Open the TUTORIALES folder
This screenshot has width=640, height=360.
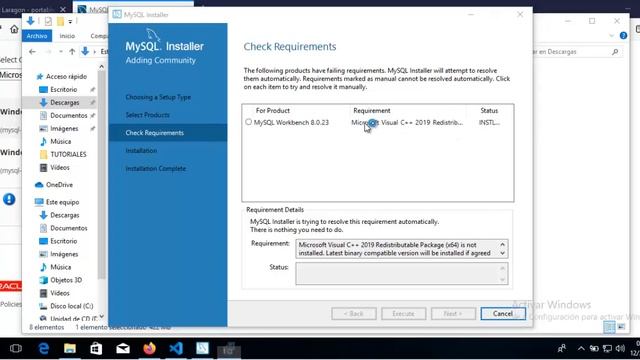(63, 154)
